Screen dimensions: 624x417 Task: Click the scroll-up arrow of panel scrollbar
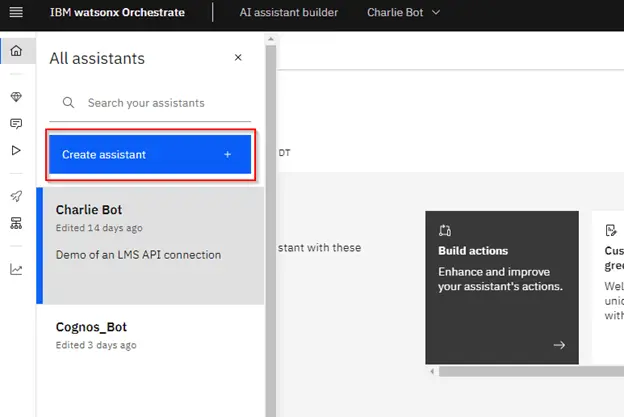point(271,39)
